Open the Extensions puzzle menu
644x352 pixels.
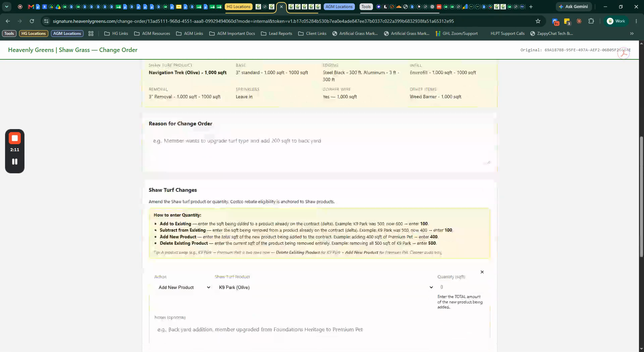[x=591, y=21]
